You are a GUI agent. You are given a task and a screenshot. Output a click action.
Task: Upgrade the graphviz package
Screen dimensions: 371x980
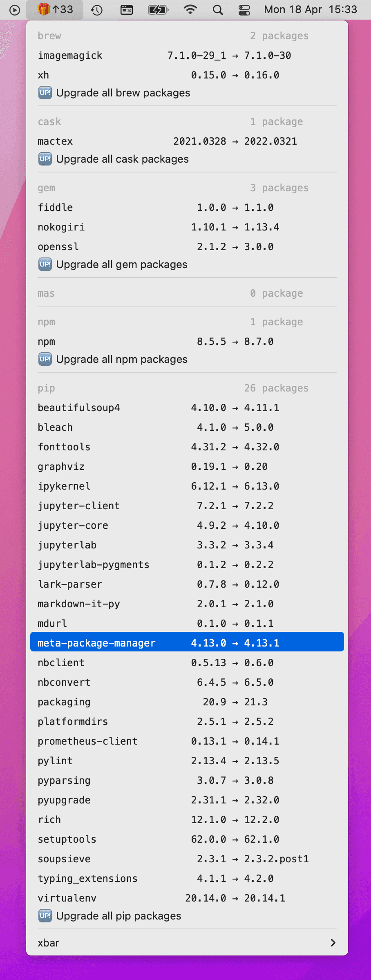(187, 467)
